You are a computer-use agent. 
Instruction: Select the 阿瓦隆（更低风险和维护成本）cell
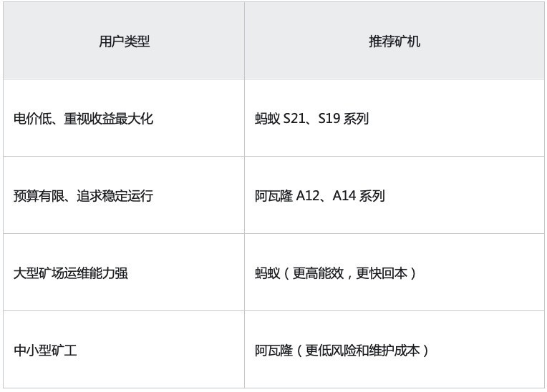(394, 350)
